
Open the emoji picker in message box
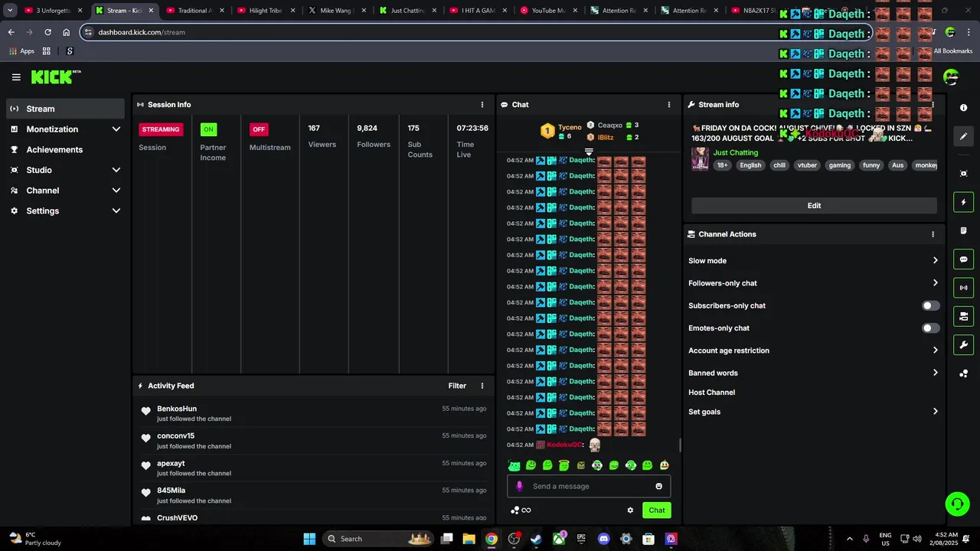coord(658,486)
